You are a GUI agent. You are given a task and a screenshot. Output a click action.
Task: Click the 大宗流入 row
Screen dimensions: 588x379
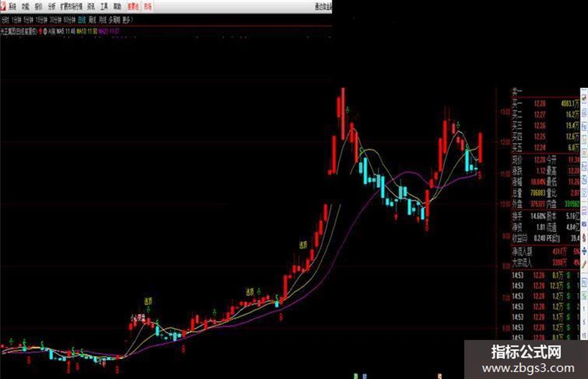point(546,263)
